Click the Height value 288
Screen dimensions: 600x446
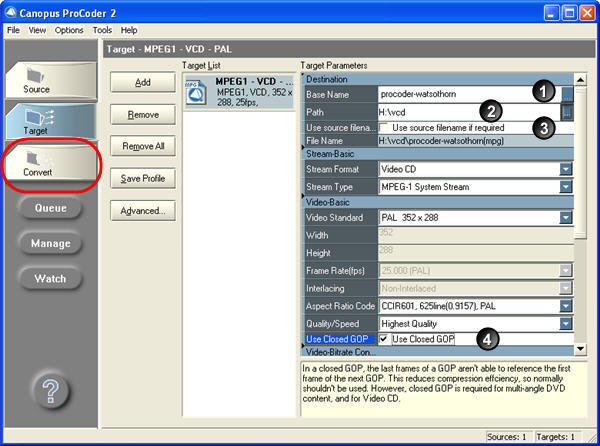pyautogui.click(x=386, y=250)
